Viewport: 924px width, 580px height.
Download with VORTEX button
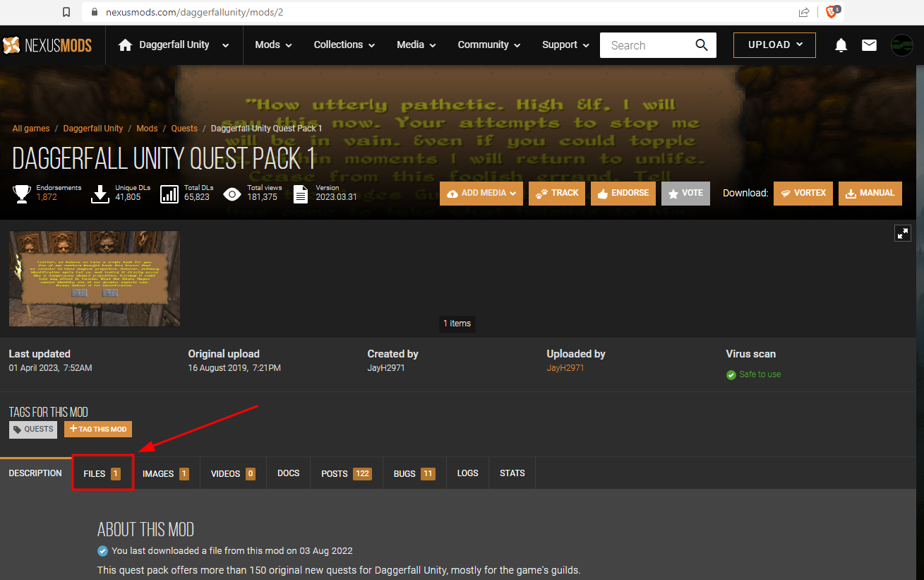803,193
